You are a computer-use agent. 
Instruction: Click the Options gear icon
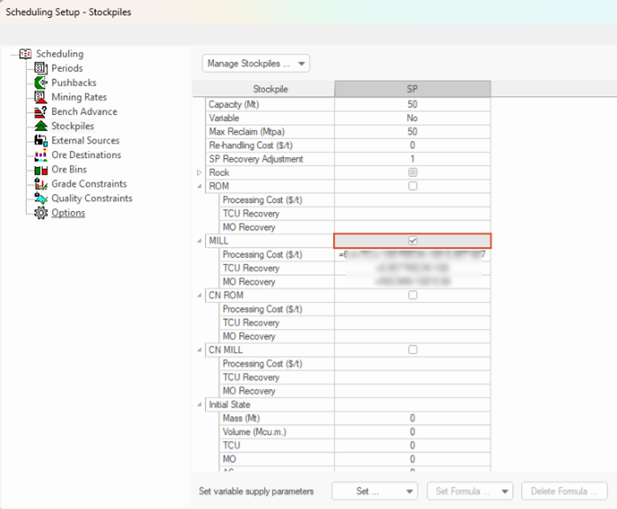tap(41, 213)
